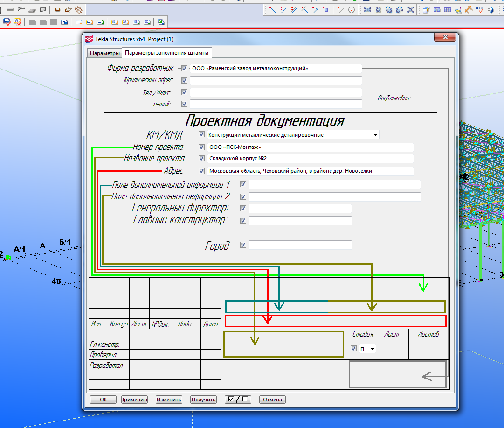Click the Add points on line tool
The width and height of the screenshot is (504, 428).
283,10
